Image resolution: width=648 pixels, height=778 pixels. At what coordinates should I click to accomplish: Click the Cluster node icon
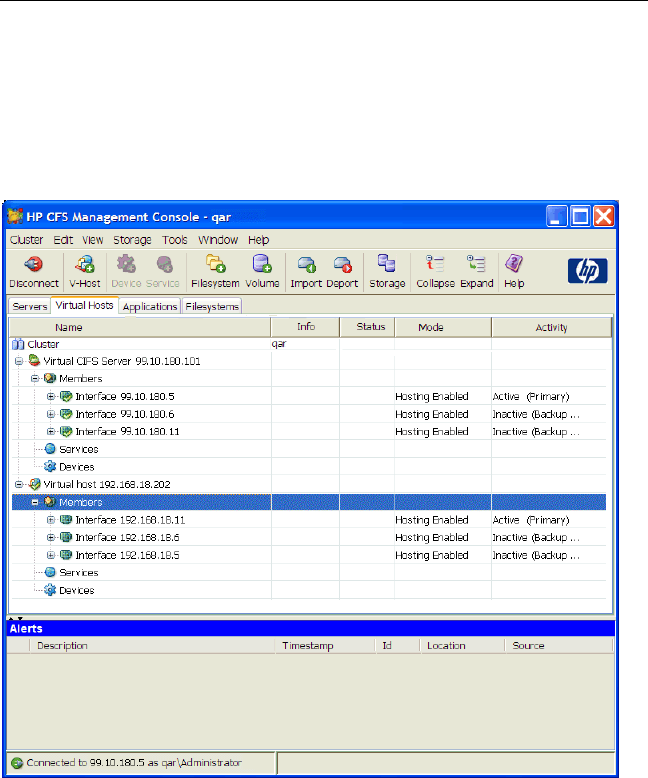(18, 344)
